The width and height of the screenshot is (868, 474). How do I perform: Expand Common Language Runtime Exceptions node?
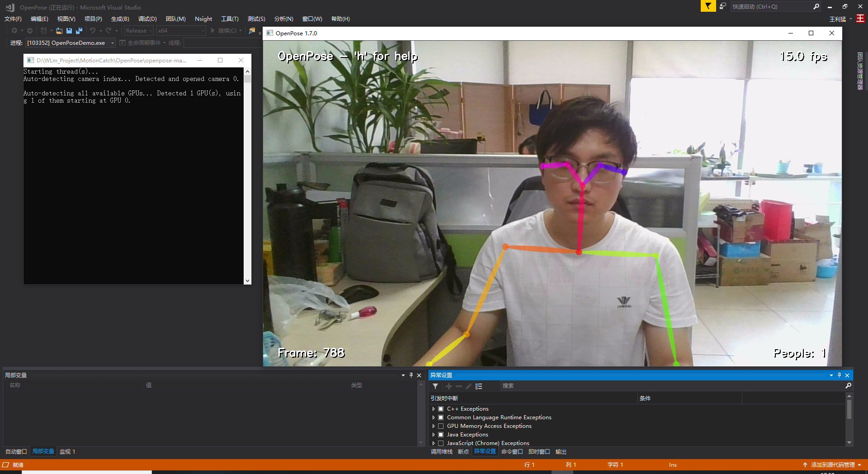[x=434, y=417]
